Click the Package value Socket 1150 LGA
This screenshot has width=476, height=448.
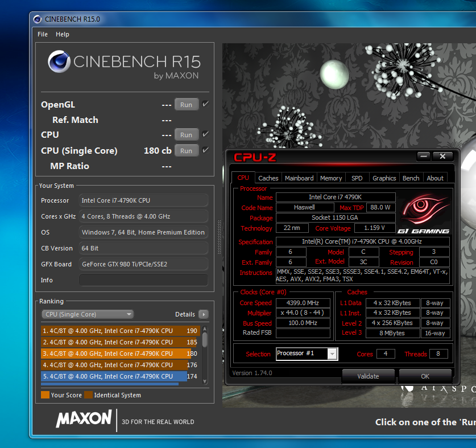[335, 217]
